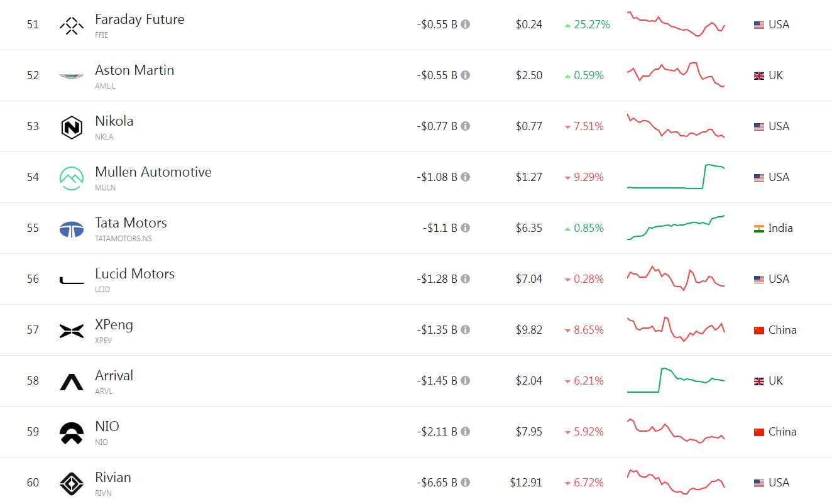Open the Mullen Automotive company link
Image resolution: width=832 pixels, height=504 pixels.
(x=153, y=172)
